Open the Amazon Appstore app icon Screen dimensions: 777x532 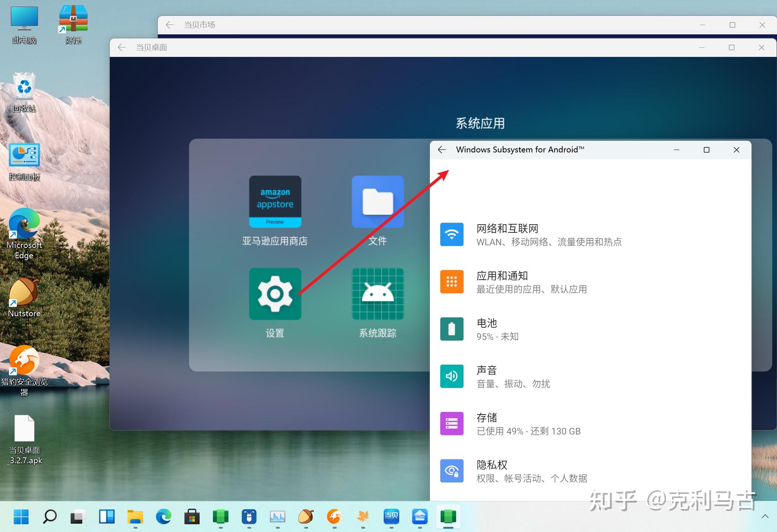pos(275,201)
